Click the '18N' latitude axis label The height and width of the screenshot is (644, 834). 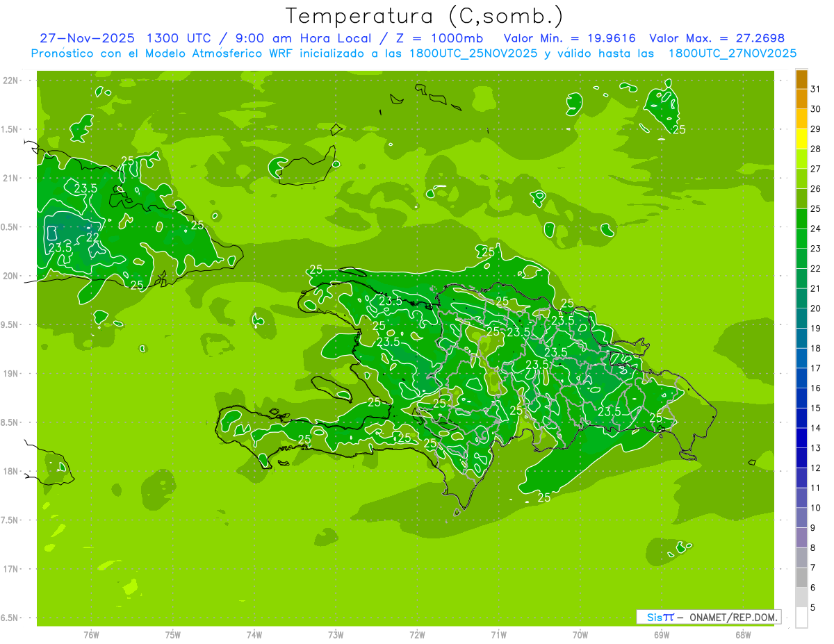11,472
